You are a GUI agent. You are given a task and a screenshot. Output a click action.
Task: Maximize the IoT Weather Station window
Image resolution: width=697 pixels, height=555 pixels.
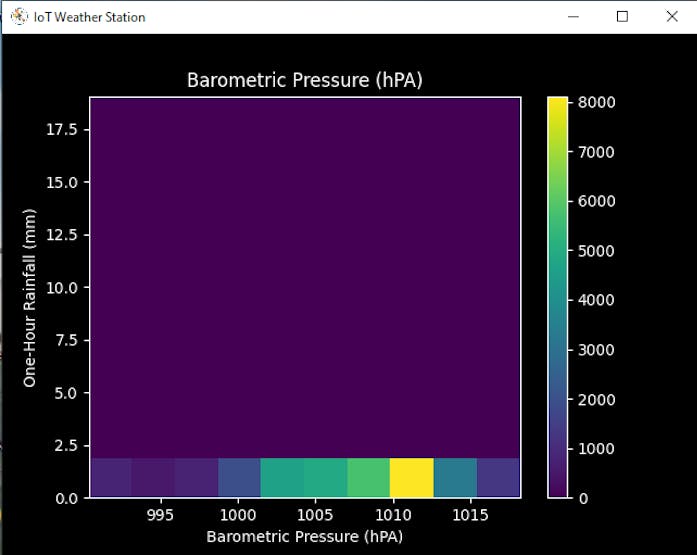(622, 17)
